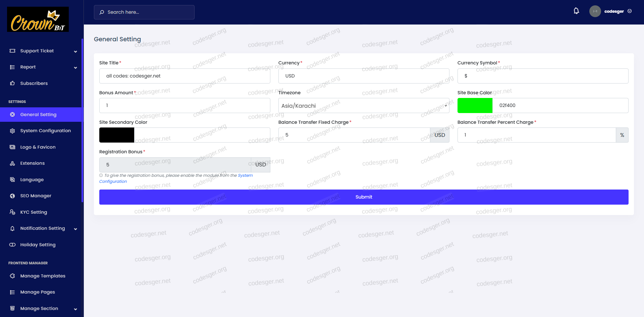
Task: Pick the green Site Base Color swatch
Action: coord(475,106)
